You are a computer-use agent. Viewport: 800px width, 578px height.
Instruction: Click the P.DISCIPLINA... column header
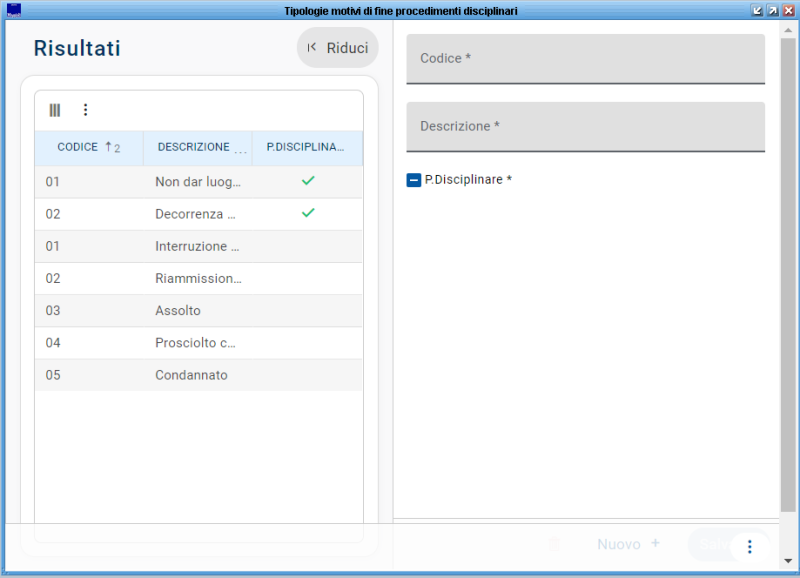point(307,148)
